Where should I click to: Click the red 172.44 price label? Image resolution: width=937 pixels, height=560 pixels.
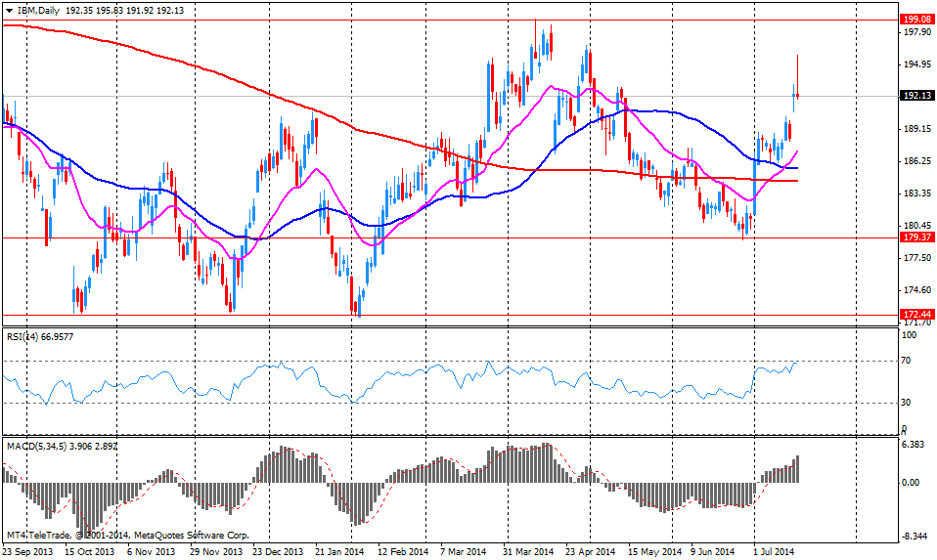[x=916, y=315]
